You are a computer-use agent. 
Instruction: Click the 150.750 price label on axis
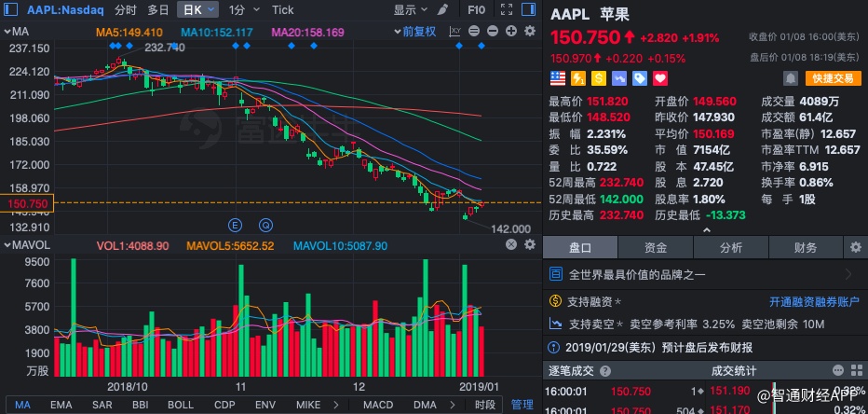(27, 204)
